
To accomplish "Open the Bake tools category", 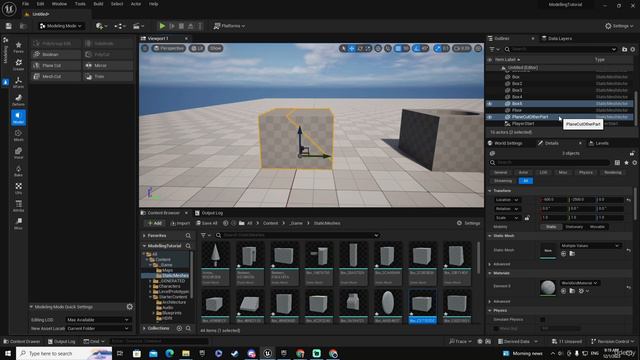I will (18, 170).
